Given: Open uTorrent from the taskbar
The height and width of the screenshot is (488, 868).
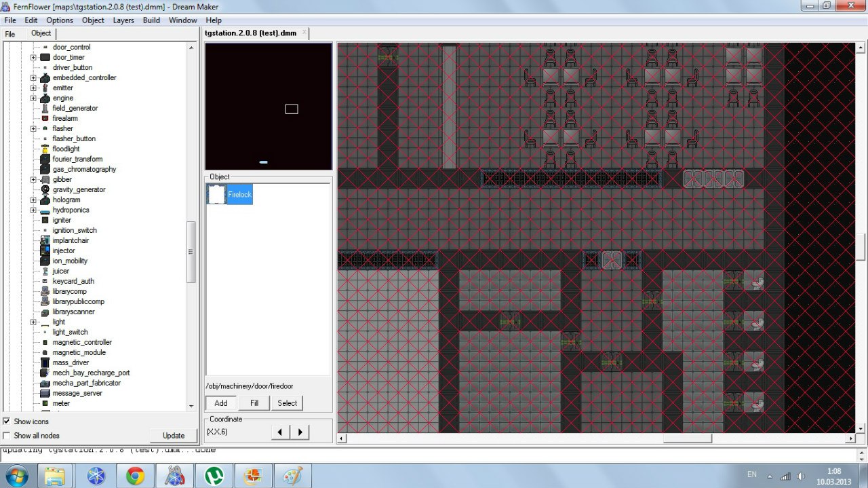Looking at the screenshot, I should tap(214, 476).
